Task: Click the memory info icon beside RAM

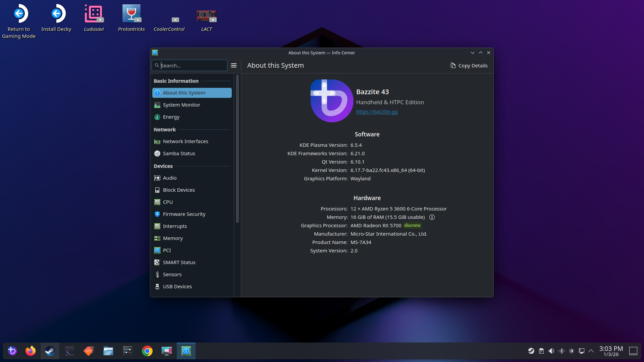Action: 432,217
